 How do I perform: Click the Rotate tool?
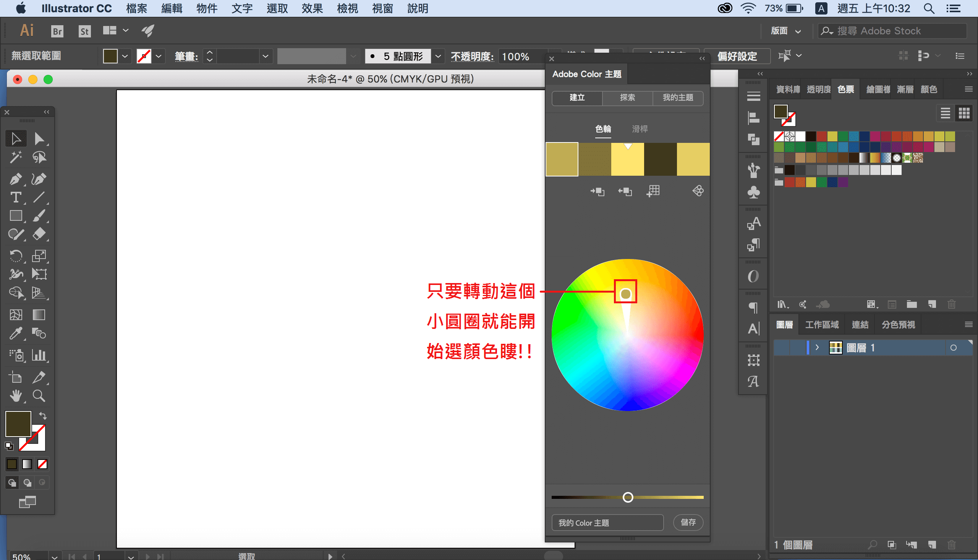tap(15, 256)
